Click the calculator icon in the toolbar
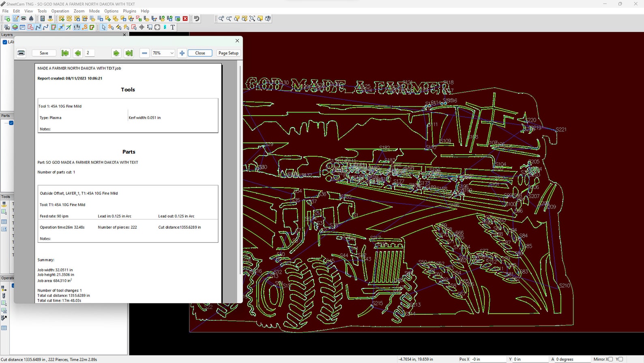 click(43, 19)
